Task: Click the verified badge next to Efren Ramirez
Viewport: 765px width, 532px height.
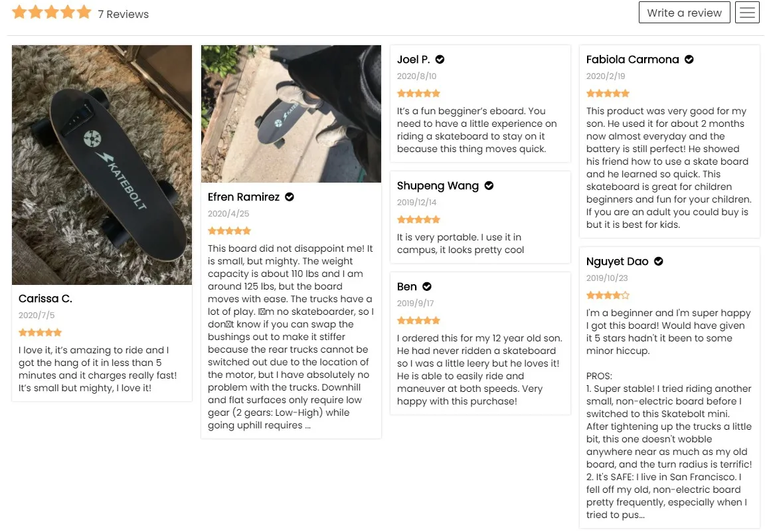Action: [x=290, y=197]
